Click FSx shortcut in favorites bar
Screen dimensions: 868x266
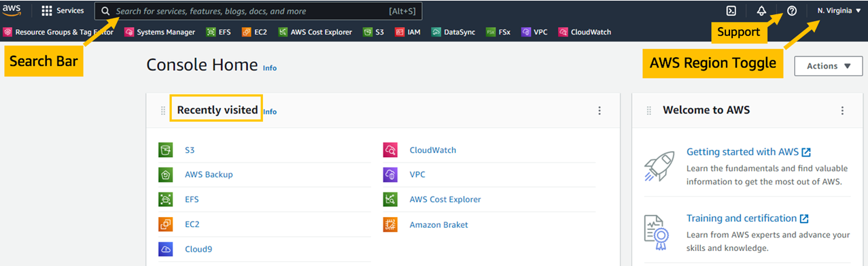pyautogui.click(x=499, y=32)
